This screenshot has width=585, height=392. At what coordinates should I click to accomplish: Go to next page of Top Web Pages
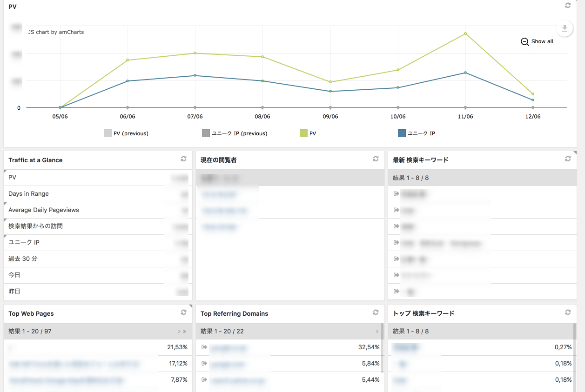[x=179, y=332]
